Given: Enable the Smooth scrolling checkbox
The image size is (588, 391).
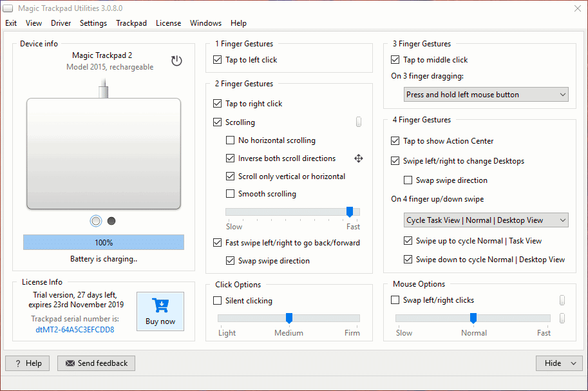Looking at the screenshot, I should [x=231, y=194].
